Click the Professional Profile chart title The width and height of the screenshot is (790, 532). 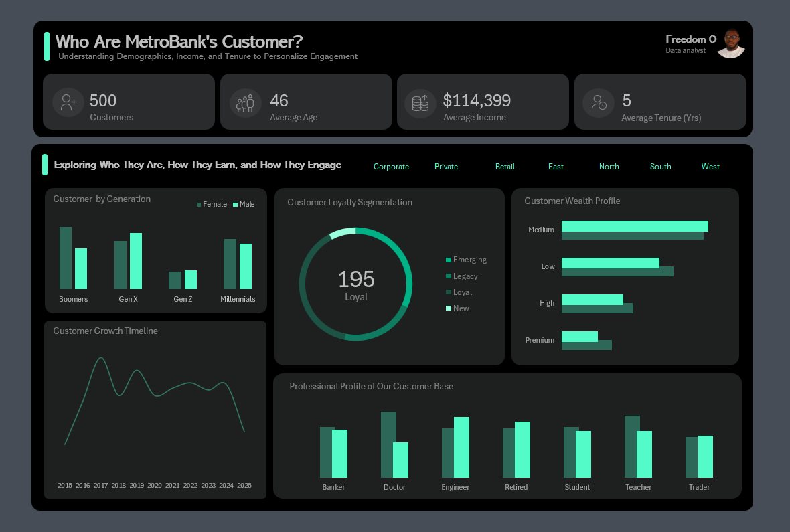tap(372, 386)
